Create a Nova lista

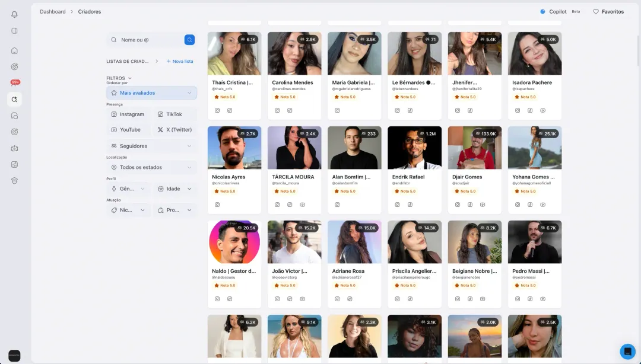[180, 61]
